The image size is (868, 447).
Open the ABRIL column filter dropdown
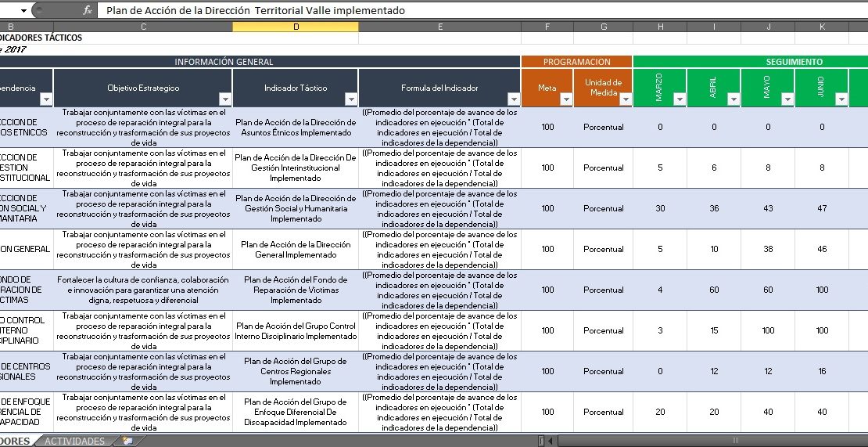click(x=733, y=99)
